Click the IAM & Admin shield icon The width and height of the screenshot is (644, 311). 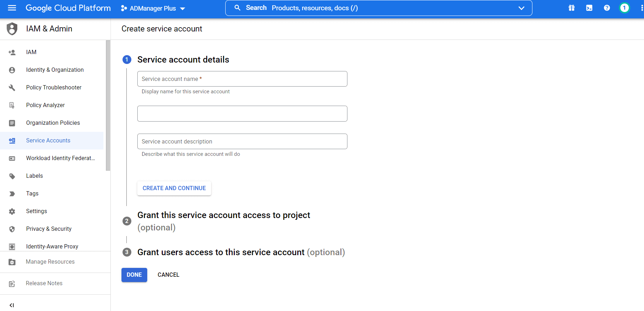click(x=12, y=29)
